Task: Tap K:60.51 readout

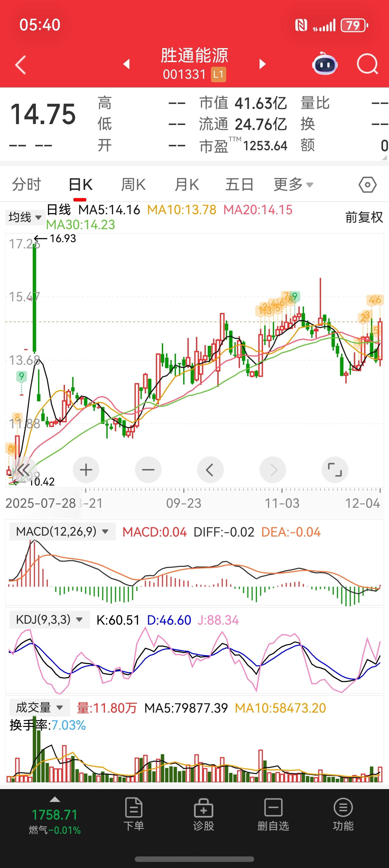Action: pos(118,620)
